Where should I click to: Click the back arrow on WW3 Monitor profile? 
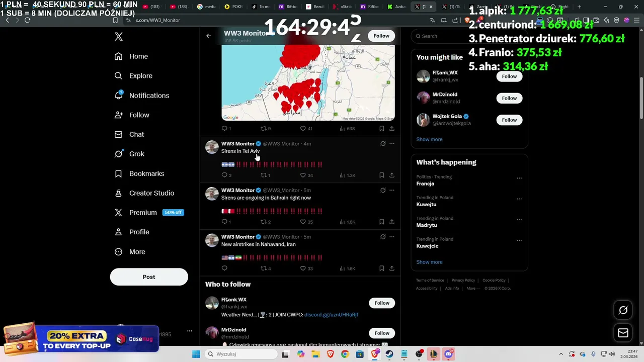coord(209,36)
